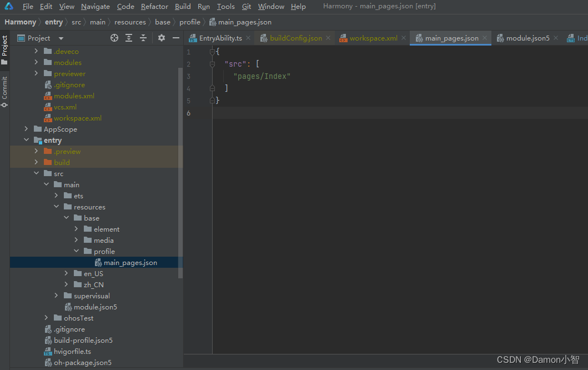Open the Project view dropdown

[x=61, y=38]
